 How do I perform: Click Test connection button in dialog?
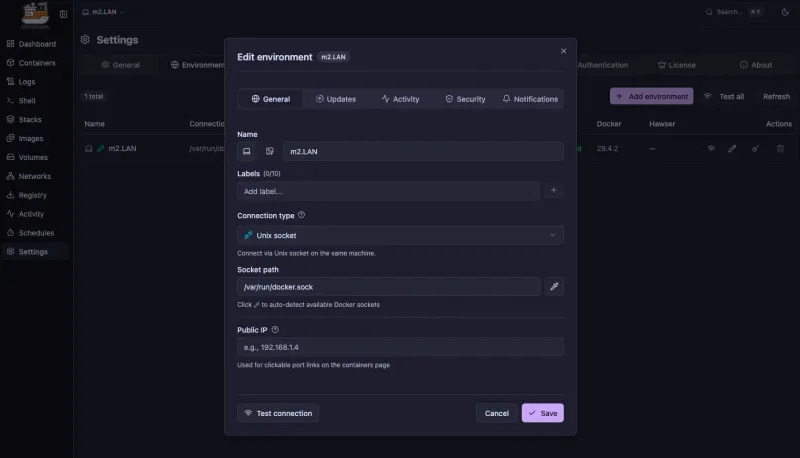(x=278, y=413)
